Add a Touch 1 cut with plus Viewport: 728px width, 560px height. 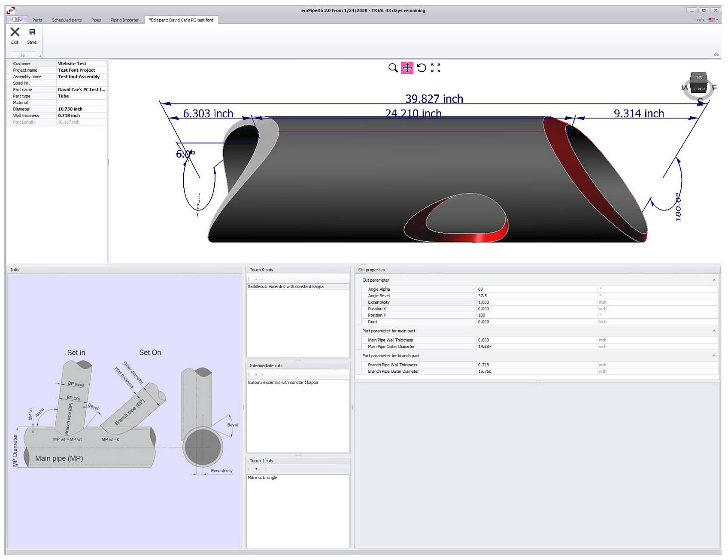point(256,469)
